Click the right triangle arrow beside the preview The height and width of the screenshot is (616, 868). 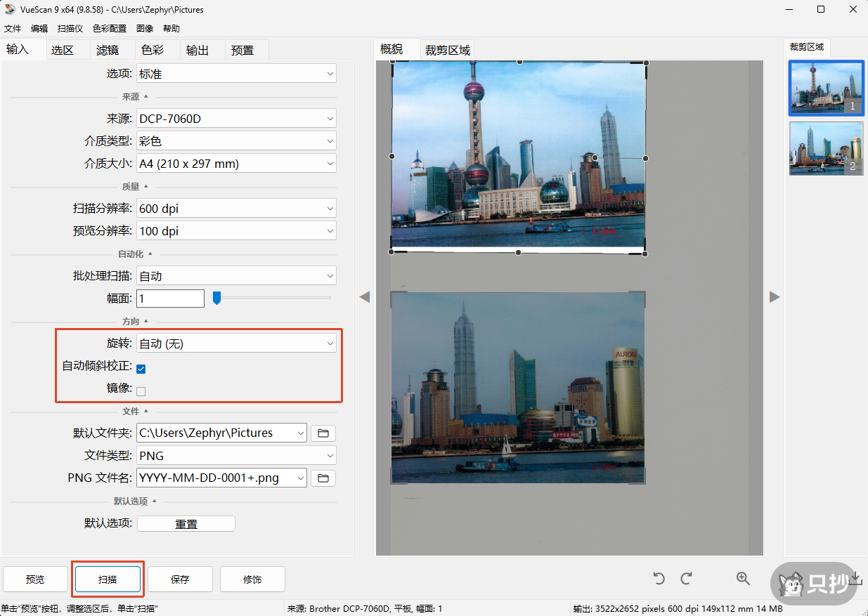tap(775, 297)
